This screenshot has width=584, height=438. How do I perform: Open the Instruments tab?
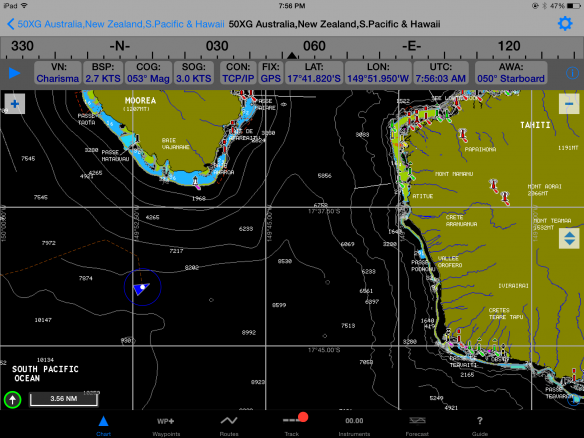(354, 426)
